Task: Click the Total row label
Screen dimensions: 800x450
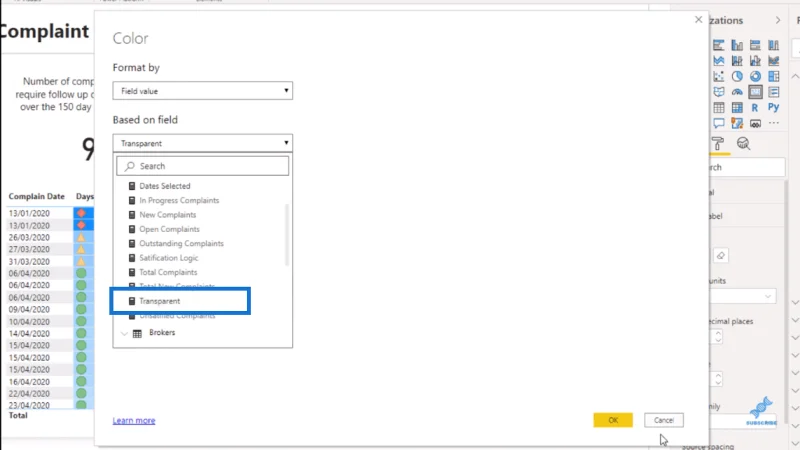Action: 18,415
